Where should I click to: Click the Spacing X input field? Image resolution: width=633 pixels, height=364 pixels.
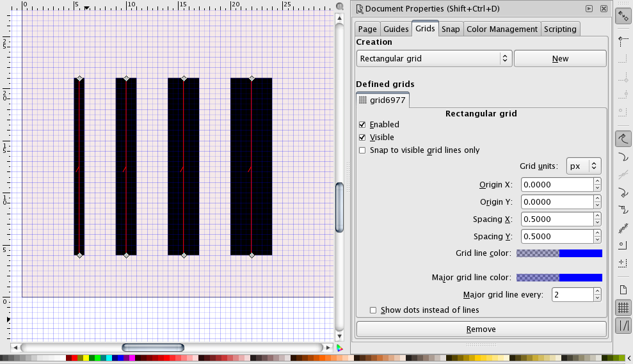[x=557, y=219]
